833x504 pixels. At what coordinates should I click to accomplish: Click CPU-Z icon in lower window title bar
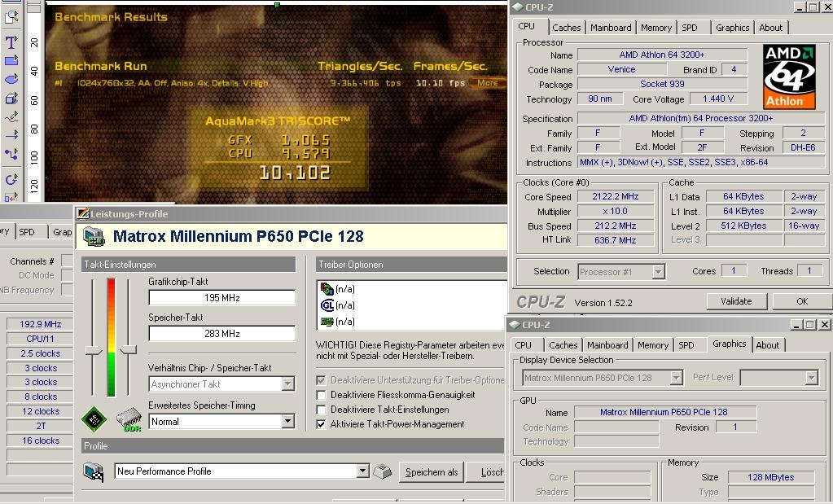pyautogui.click(x=515, y=325)
